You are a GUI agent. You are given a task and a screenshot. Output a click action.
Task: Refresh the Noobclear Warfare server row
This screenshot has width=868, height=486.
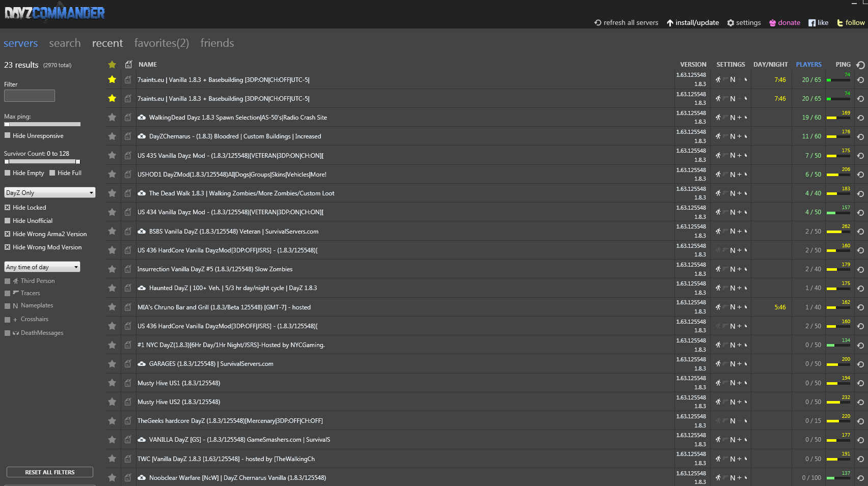pos(860,478)
